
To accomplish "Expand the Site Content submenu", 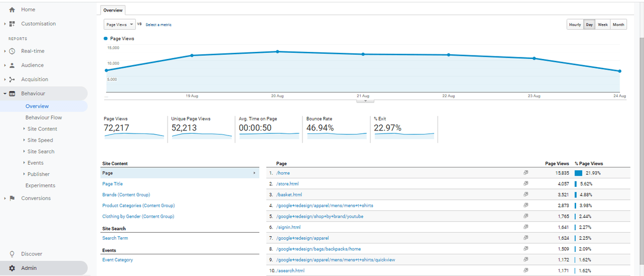I will click(24, 129).
